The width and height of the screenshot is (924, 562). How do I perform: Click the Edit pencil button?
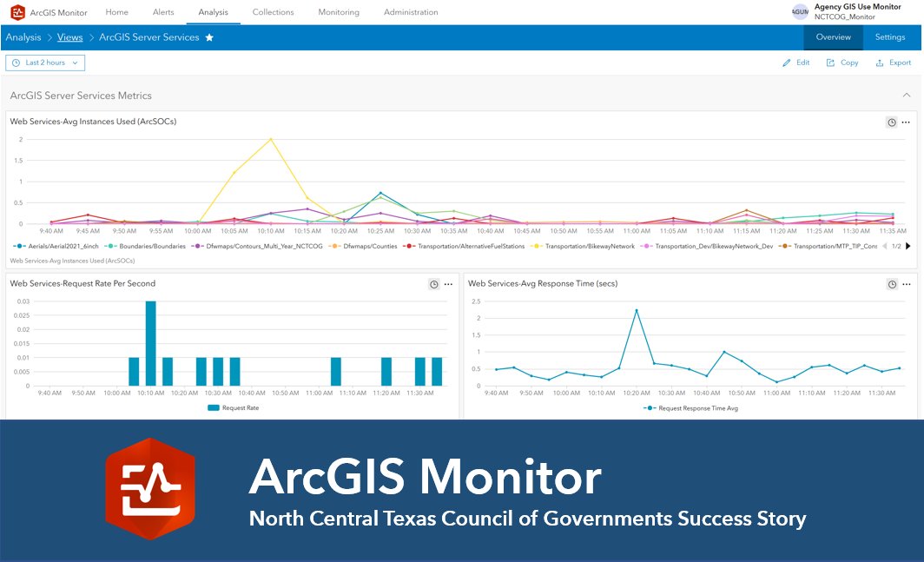tap(796, 63)
